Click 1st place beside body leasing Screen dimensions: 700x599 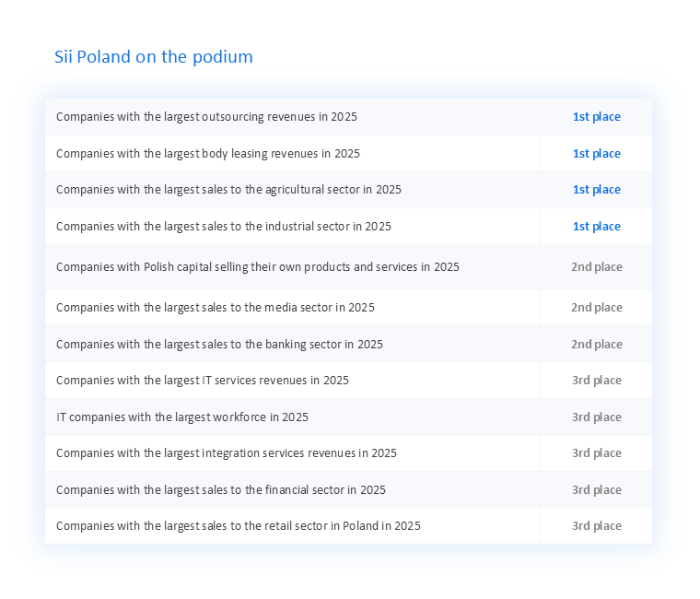597,153
